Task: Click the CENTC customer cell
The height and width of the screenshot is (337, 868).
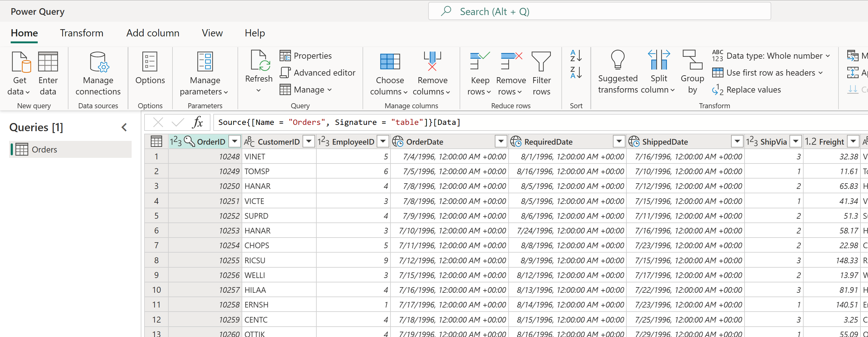Action: [279, 319]
